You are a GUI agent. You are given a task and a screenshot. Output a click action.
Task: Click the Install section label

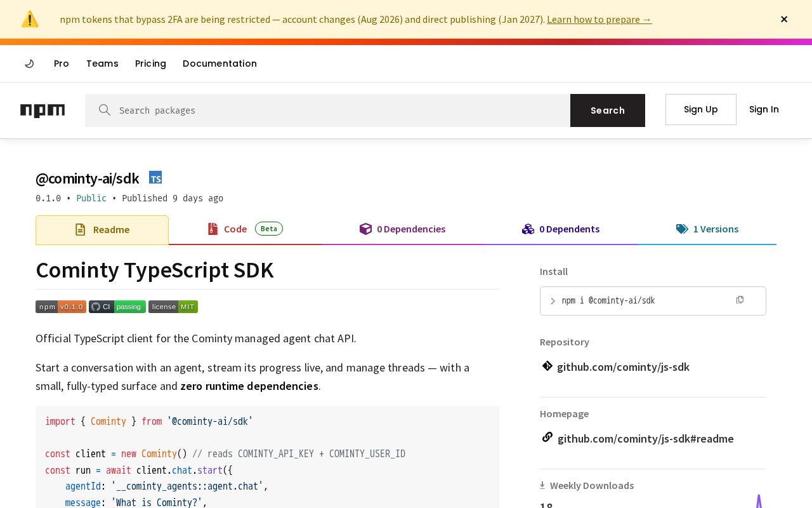(x=554, y=271)
